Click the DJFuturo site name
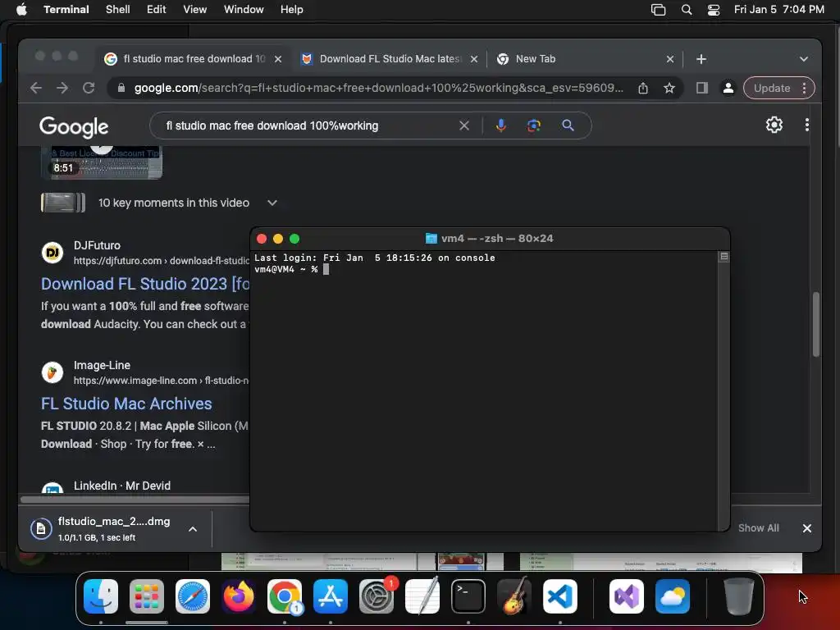 point(97,245)
